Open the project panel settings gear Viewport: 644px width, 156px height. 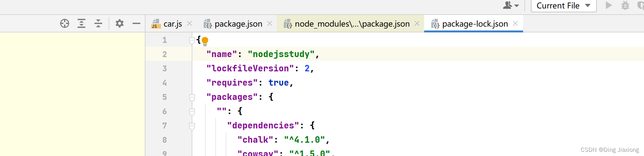(x=120, y=23)
